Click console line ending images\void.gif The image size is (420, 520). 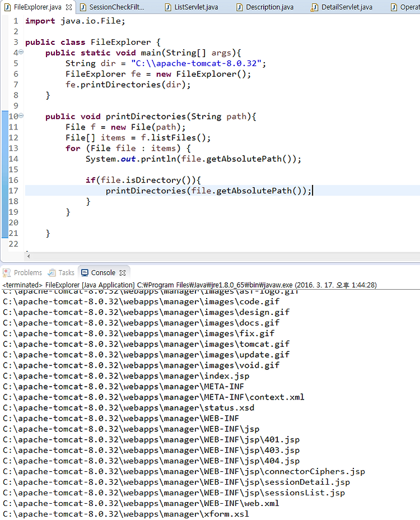(141, 365)
